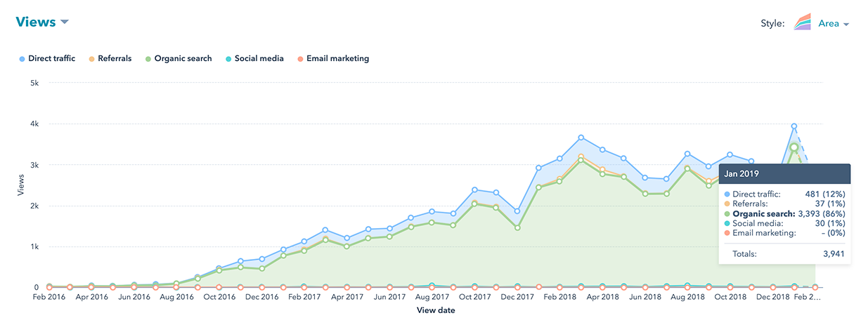This screenshot has width=868, height=332.
Task: Toggle Referrals series in legend
Action: pos(110,59)
